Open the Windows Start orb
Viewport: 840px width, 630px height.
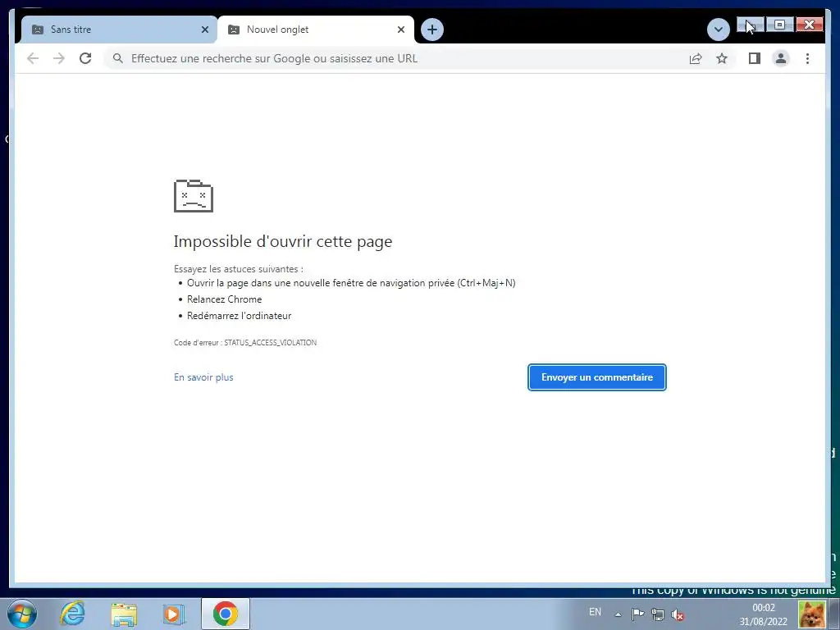[22, 614]
